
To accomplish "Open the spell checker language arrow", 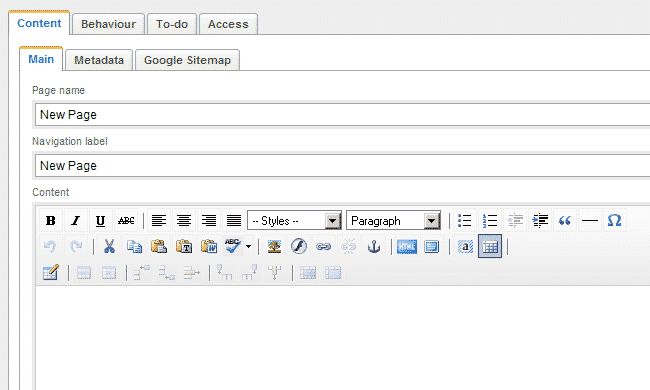I will coord(248,247).
